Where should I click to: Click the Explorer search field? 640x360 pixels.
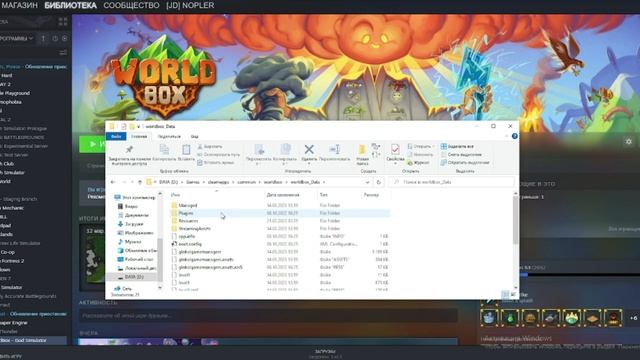(451, 182)
